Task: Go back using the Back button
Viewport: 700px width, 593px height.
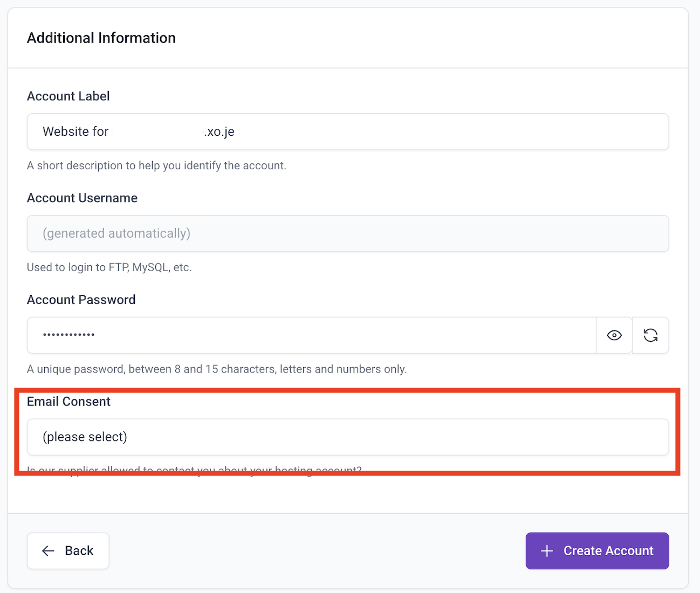Action: 68,551
